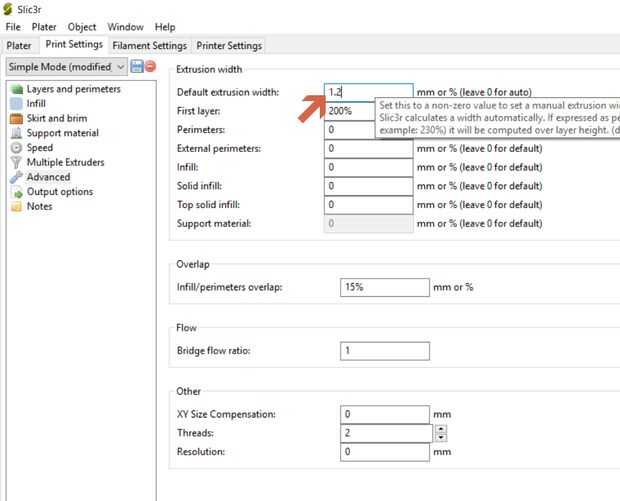Select Layers and perimeters in sidebar
The height and width of the screenshot is (501, 620).
pyautogui.click(x=74, y=89)
